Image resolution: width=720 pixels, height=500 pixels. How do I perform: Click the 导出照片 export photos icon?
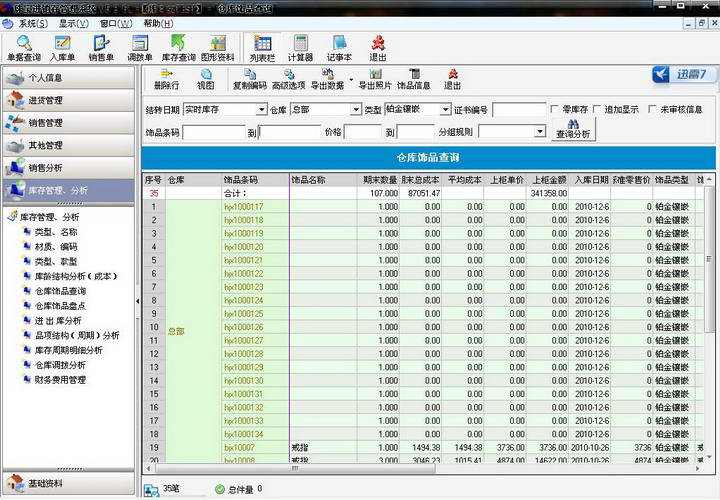point(375,79)
